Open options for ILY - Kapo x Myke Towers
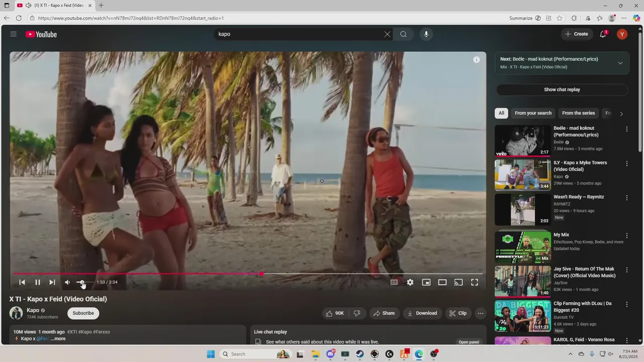Viewport: 644px width, 362px height. coord(626,163)
